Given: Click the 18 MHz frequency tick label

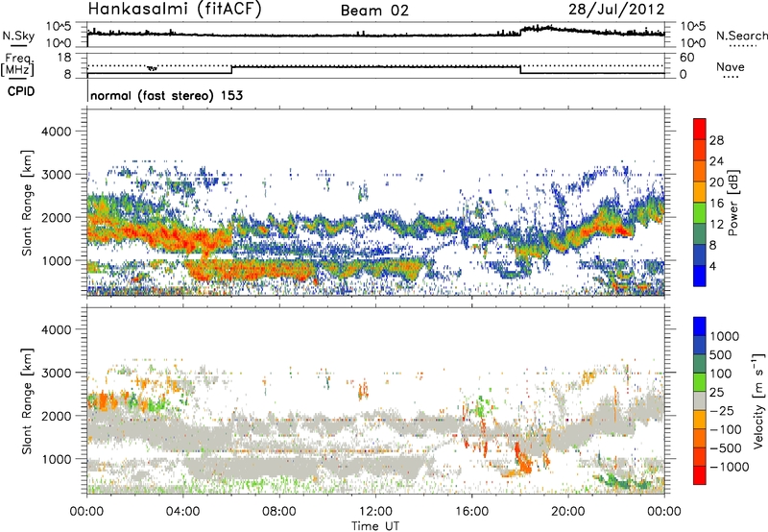Looking at the screenshot, I should tap(64, 58).
